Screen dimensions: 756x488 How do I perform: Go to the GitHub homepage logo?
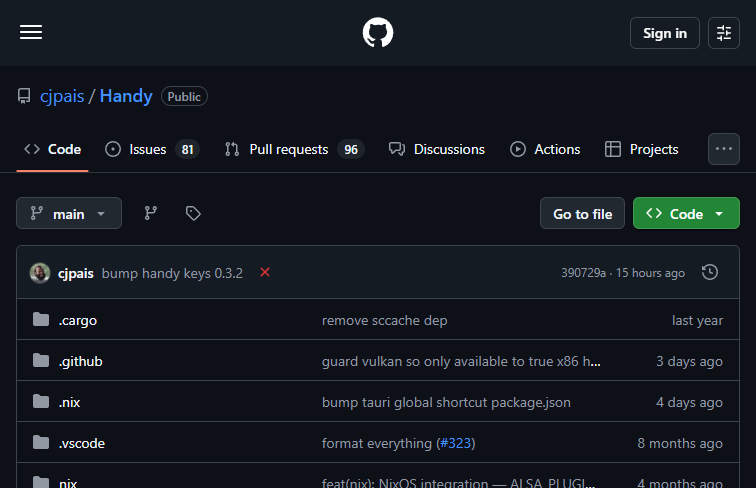click(378, 33)
